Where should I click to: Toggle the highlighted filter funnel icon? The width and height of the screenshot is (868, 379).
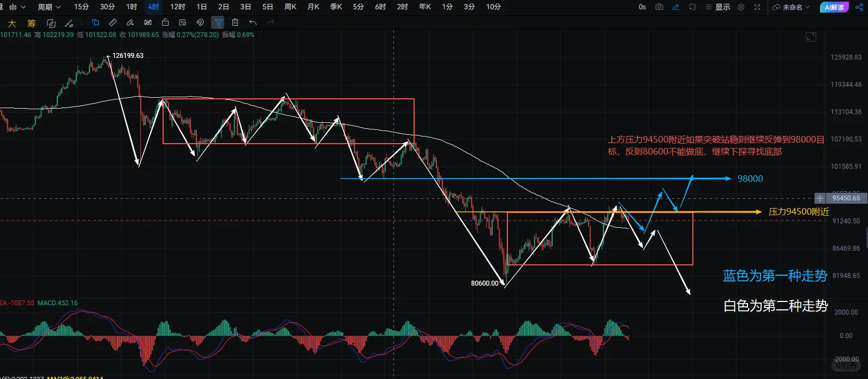pos(218,22)
